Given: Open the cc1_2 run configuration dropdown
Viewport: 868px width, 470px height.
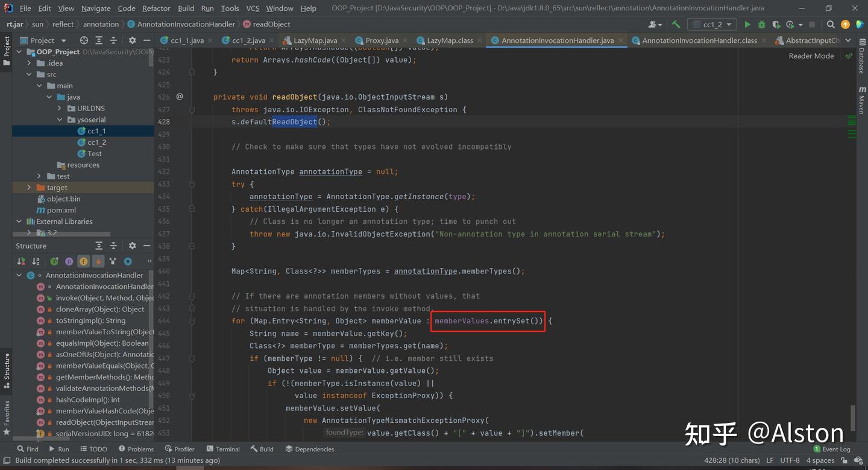Looking at the screenshot, I should click(712, 25).
